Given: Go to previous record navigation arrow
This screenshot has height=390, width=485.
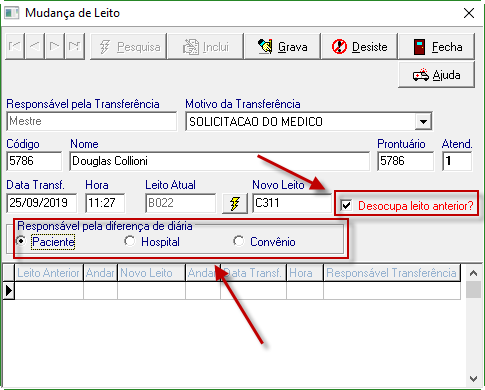Looking at the screenshot, I should click(35, 46).
